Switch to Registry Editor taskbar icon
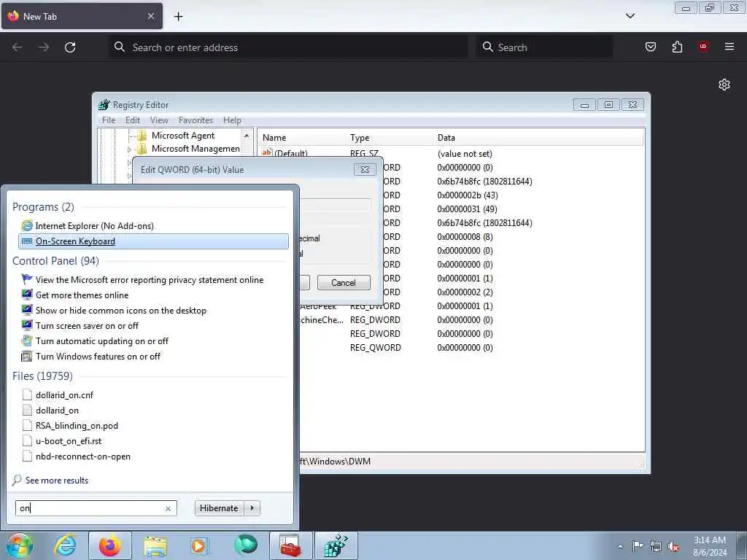Image resolution: width=747 pixels, height=560 pixels. click(x=336, y=545)
